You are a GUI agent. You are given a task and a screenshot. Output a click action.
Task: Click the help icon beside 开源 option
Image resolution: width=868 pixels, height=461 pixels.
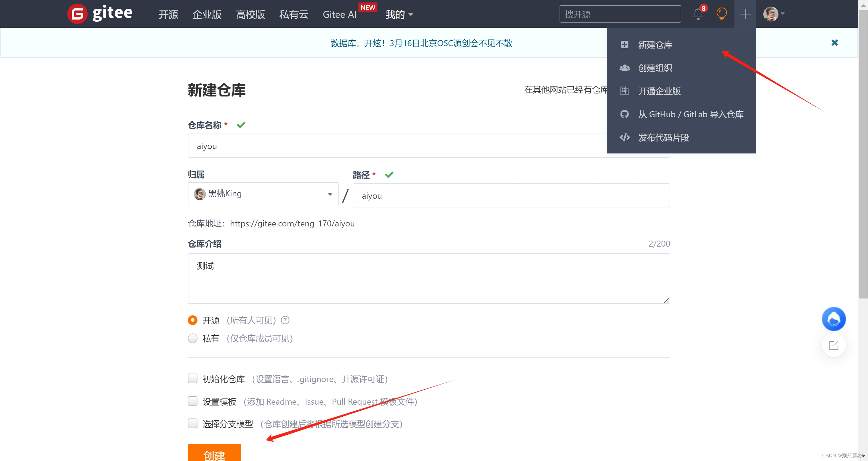[x=285, y=320]
